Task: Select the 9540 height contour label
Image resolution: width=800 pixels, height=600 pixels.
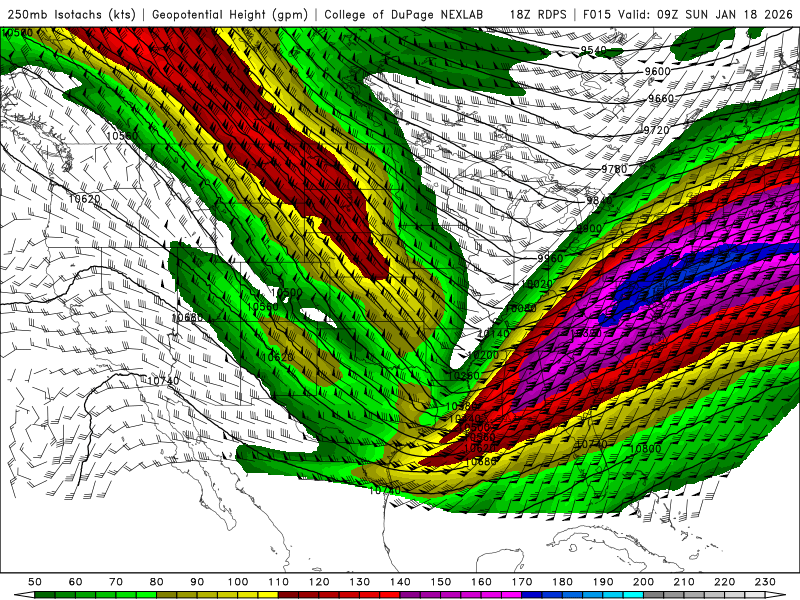Action: [x=593, y=50]
